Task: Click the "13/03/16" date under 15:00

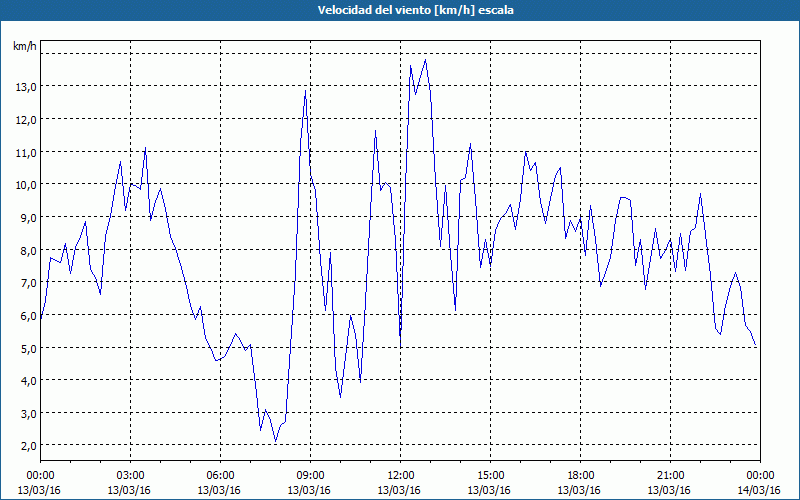Action: (489, 490)
